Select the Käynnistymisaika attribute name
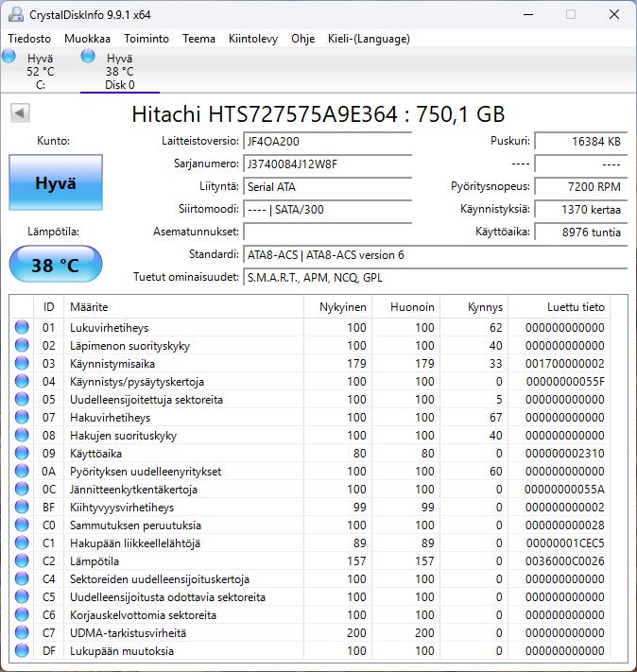637x672 pixels. point(112,364)
